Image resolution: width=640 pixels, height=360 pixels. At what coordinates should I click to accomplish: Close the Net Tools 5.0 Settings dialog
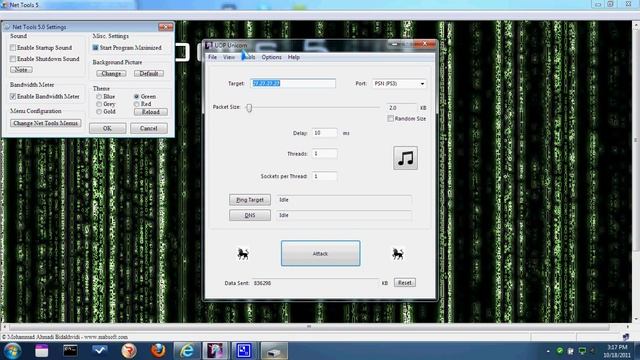click(x=166, y=27)
